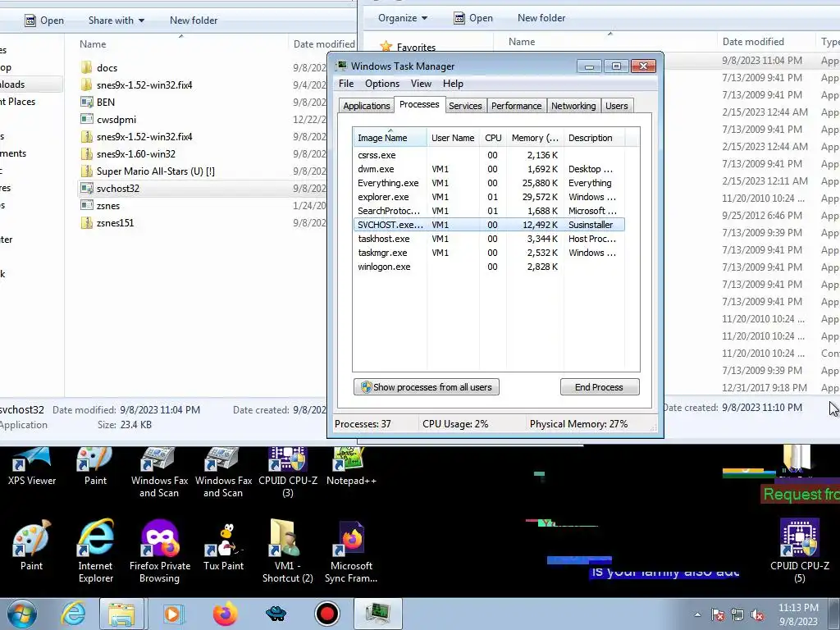The image size is (840, 630).
Task: Open Task Manager File menu
Action: [346, 84]
